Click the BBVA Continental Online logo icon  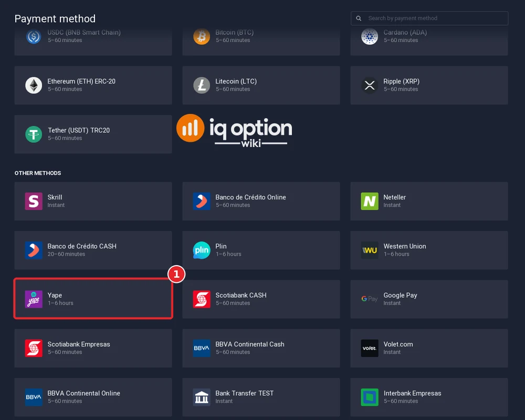tap(34, 397)
